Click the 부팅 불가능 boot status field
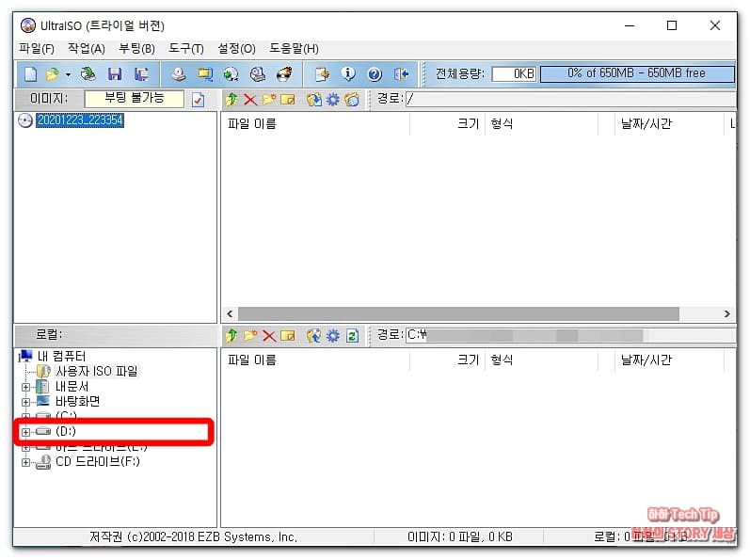Image resolution: width=750 pixels, height=560 pixels. [x=134, y=99]
